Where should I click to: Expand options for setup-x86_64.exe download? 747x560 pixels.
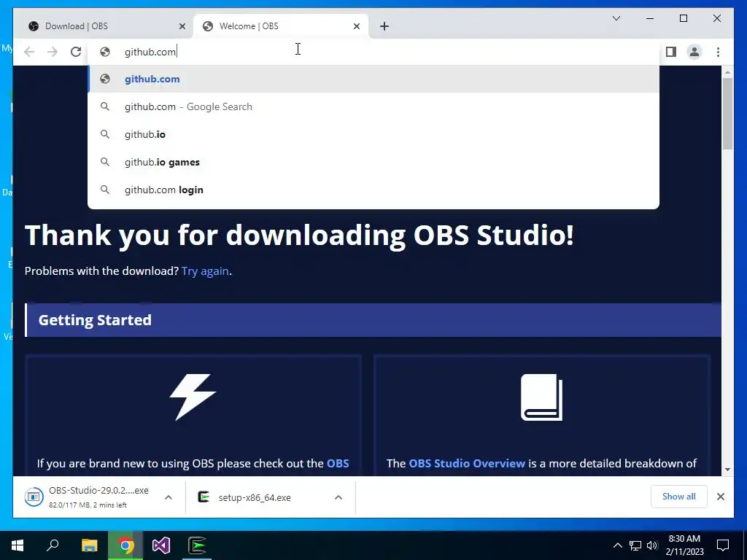pyautogui.click(x=338, y=497)
